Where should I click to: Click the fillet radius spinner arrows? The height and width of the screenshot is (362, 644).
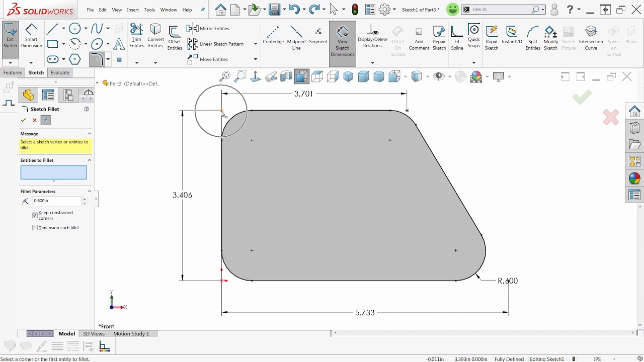84,201
